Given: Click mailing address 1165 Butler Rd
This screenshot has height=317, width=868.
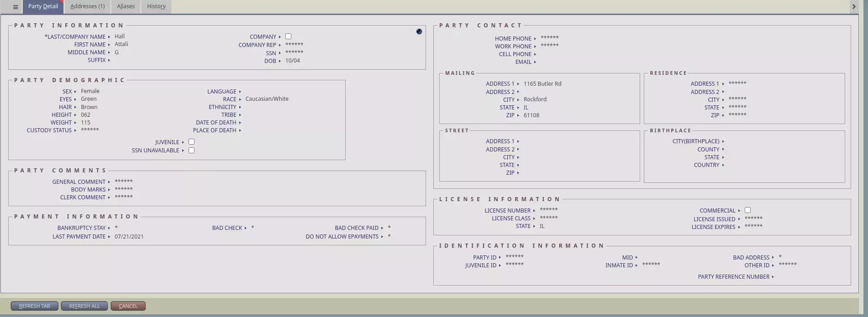Looking at the screenshot, I should pos(542,84).
